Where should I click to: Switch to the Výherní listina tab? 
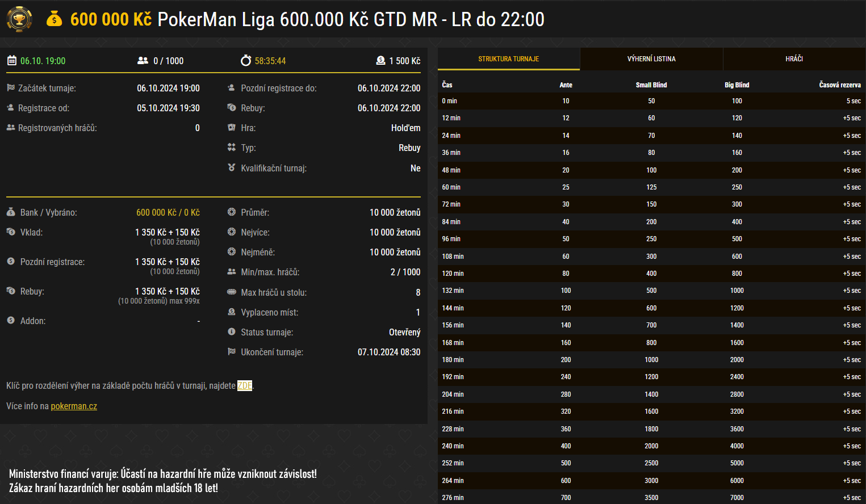[651, 59]
